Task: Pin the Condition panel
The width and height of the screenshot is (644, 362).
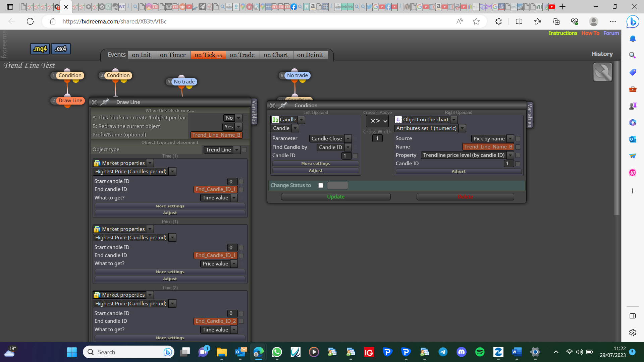Action: (283, 105)
